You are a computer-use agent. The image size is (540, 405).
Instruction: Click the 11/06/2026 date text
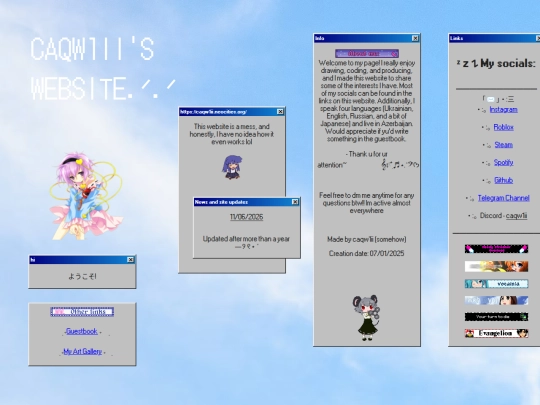click(x=247, y=217)
